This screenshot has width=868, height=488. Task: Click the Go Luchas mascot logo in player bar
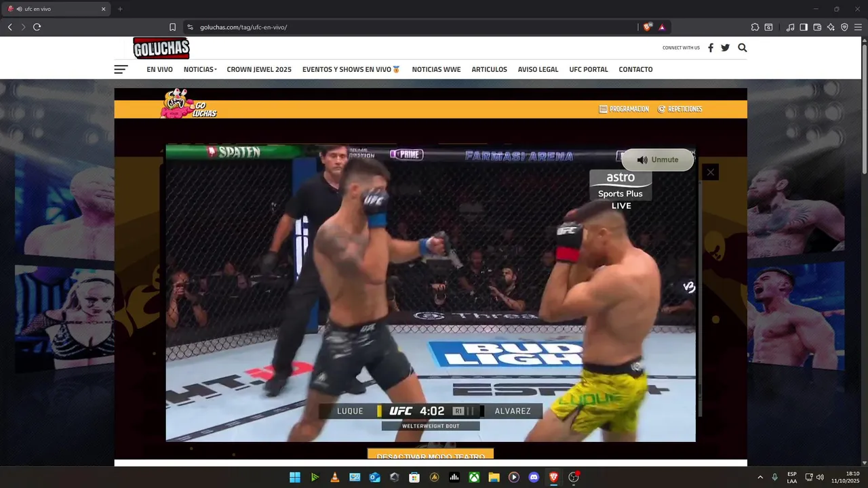click(188, 104)
